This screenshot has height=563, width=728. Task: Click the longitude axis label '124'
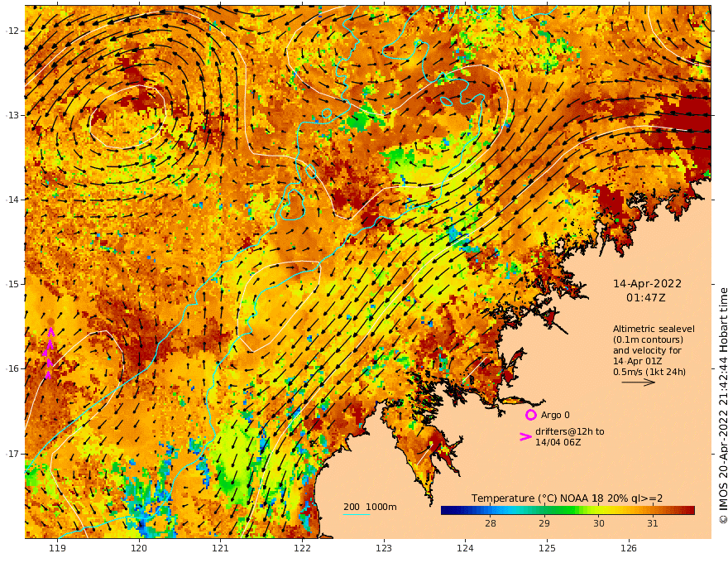click(x=466, y=548)
